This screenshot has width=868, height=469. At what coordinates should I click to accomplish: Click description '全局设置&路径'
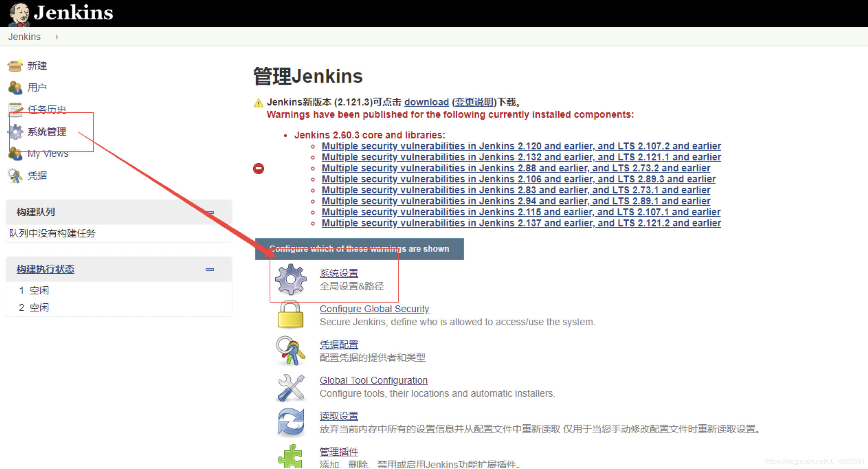click(352, 286)
